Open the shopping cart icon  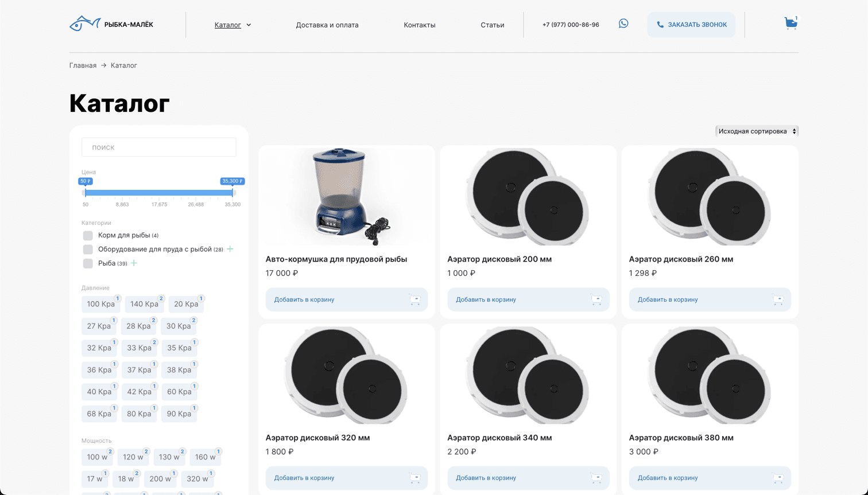(790, 24)
